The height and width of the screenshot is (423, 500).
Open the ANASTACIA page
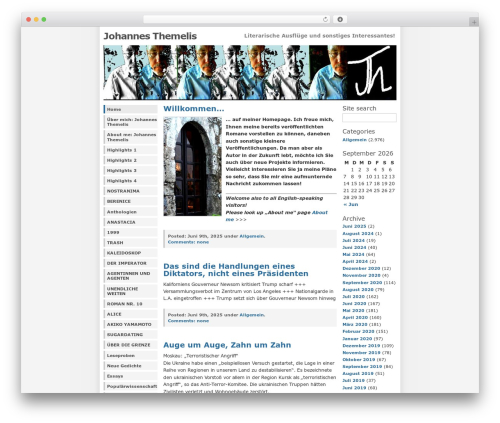point(131,222)
